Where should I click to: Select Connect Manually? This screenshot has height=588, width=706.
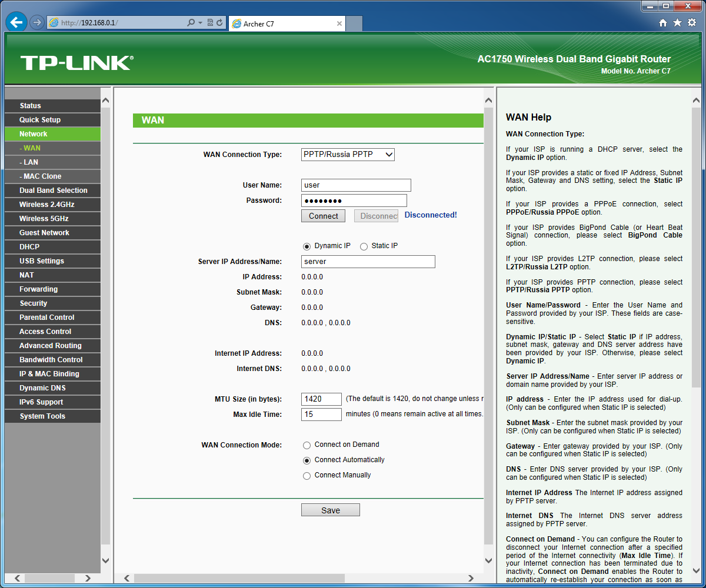coord(307,476)
